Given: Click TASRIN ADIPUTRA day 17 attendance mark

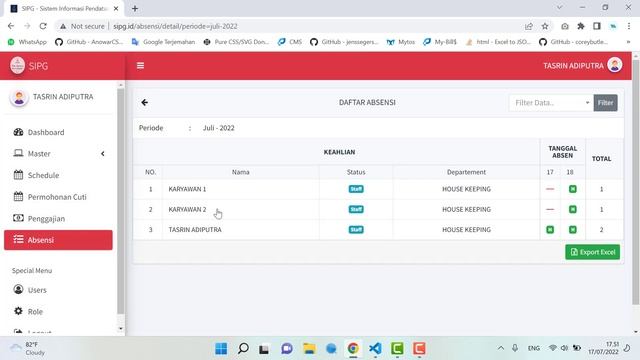Looking at the screenshot, I should coord(550,230).
